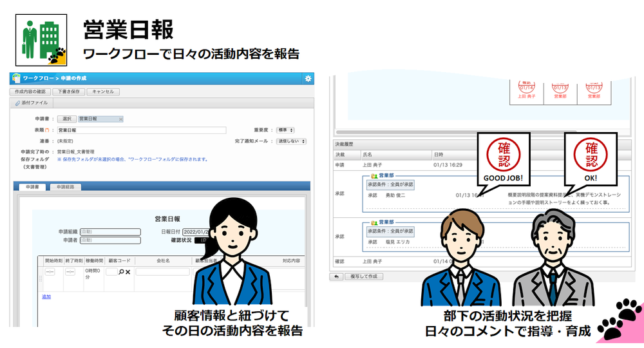Viewport: 644px width, 348px height.
Task: Open the 重要度 dropdown
Action: pyautogui.click(x=287, y=130)
